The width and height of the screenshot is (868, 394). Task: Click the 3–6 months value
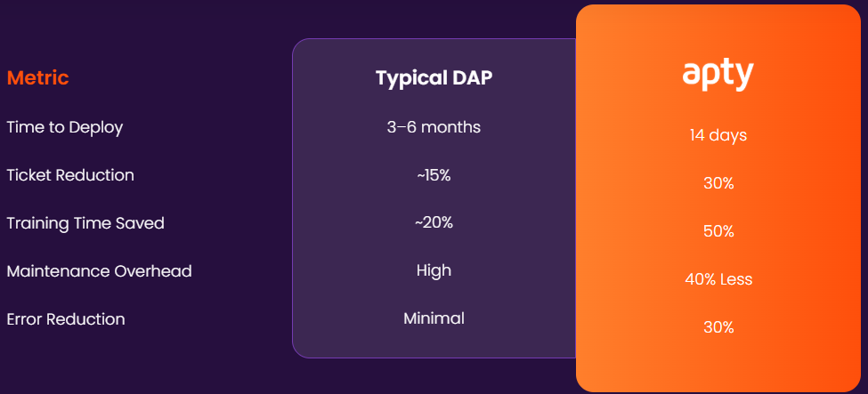[x=434, y=127]
